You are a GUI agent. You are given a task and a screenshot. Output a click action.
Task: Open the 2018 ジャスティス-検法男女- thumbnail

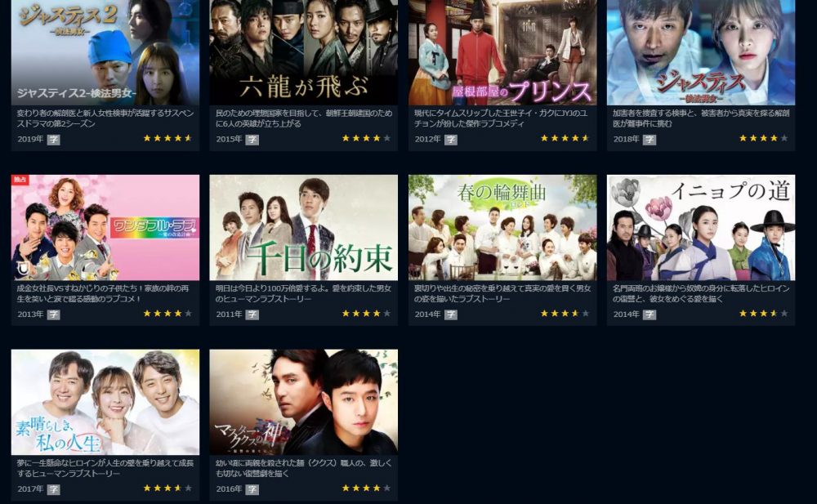[x=701, y=52]
